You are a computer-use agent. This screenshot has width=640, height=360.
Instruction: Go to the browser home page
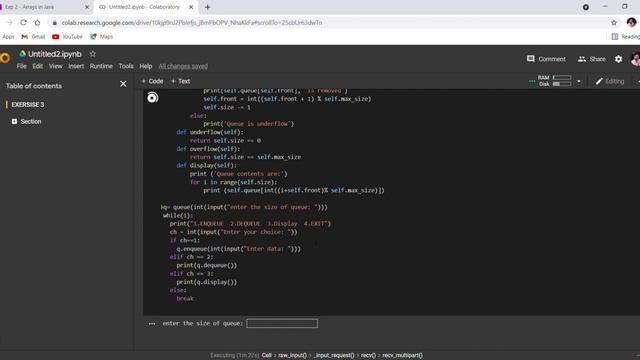37,22
